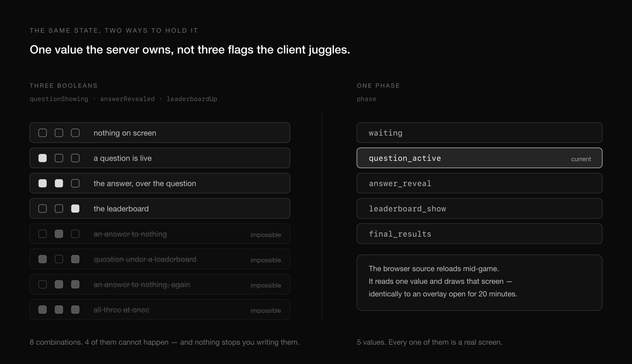The image size is (632, 364).
Task: Toggle middle checkbox in 'an answer to nothing' row
Action: [59, 234]
